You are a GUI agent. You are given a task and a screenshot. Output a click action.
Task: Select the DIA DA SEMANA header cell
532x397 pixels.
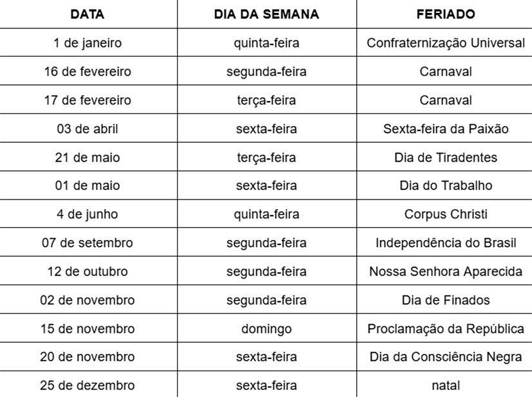pyautogui.click(x=266, y=14)
